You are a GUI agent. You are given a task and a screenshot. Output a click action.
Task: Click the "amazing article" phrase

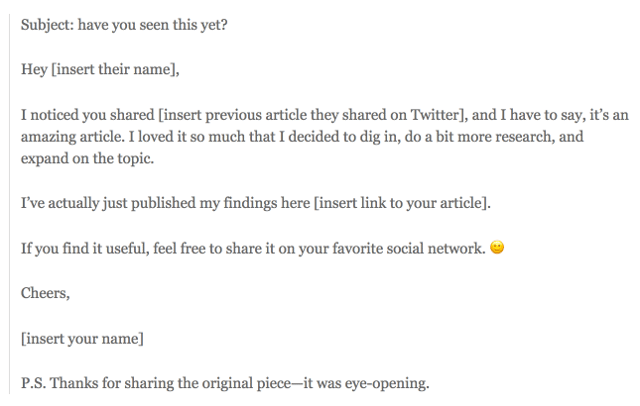(x=72, y=137)
